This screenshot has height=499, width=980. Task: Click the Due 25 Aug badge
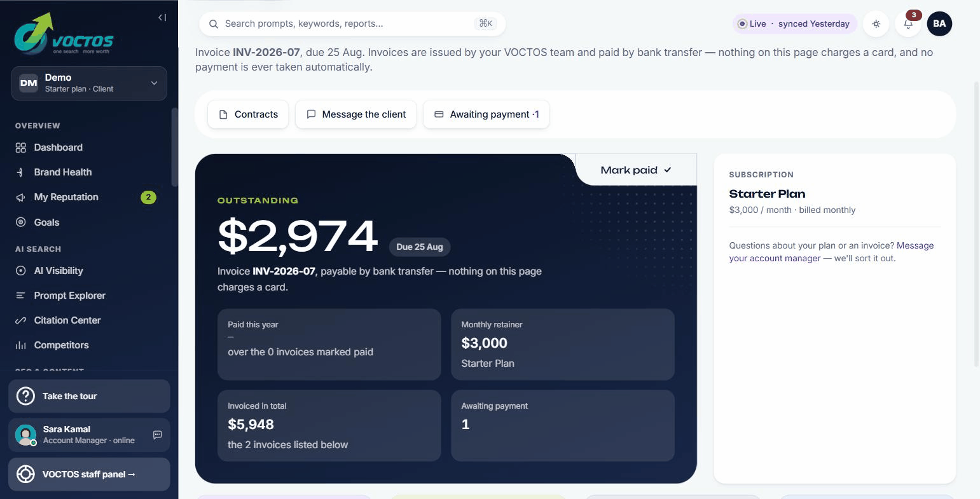point(420,247)
